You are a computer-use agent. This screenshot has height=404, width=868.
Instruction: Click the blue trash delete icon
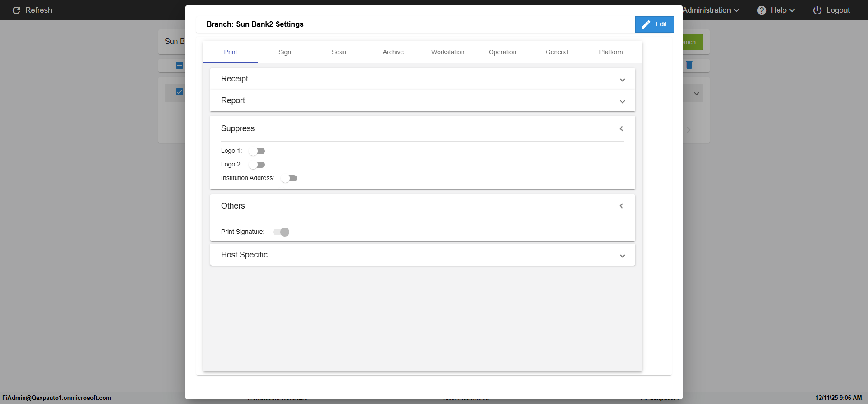(689, 65)
